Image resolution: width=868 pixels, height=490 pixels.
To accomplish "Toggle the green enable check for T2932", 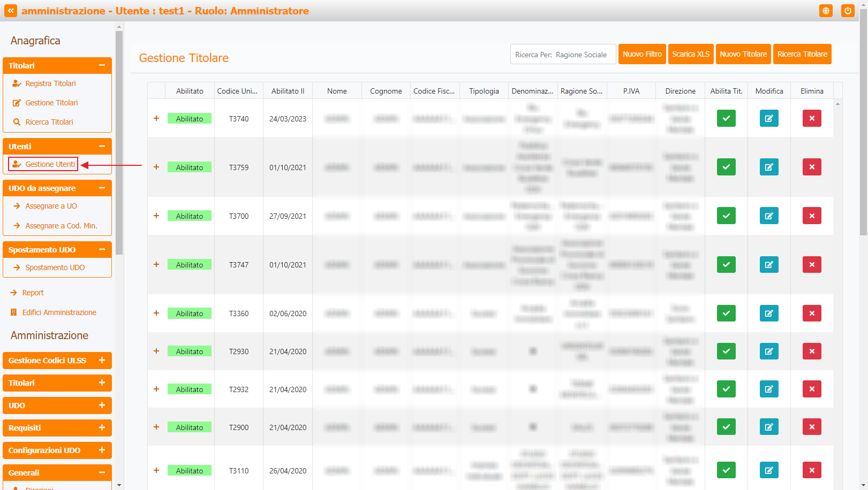I will click(x=726, y=389).
